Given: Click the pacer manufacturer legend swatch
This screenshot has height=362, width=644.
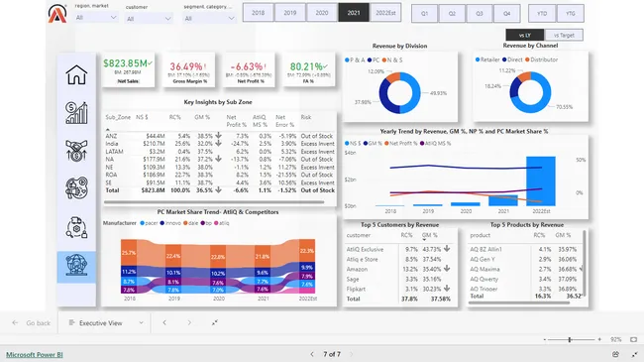Looking at the screenshot, I should pos(142,223).
